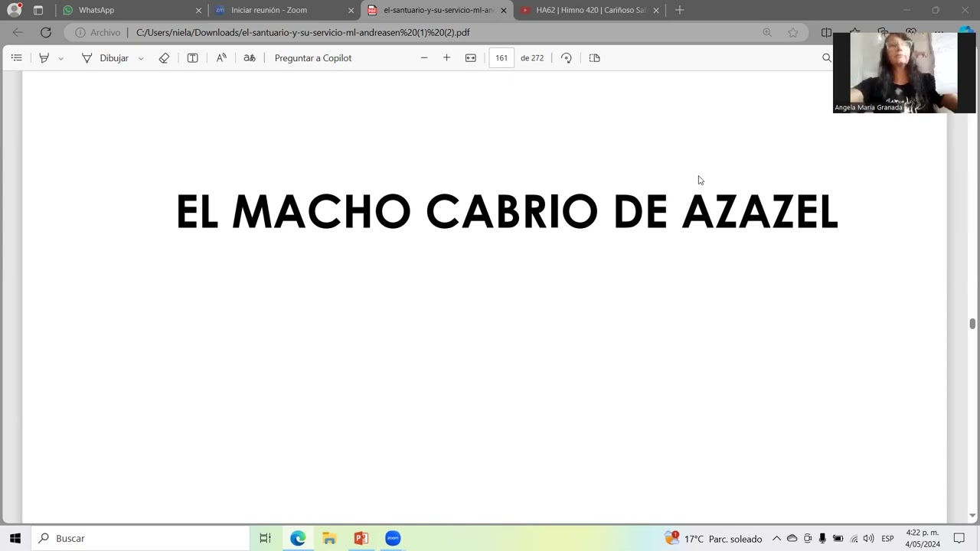Click the microphone tray icon
980x551 pixels.
coord(822,538)
